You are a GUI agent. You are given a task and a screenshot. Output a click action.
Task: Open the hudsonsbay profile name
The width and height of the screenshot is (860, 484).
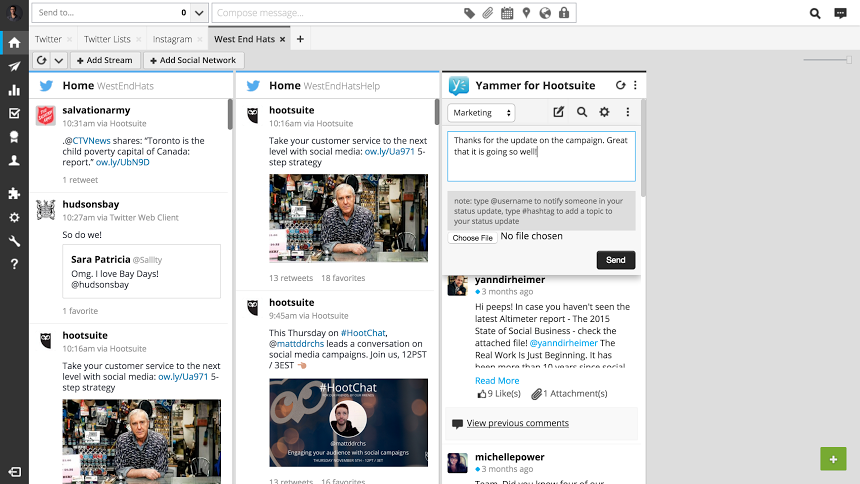pos(90,204)
